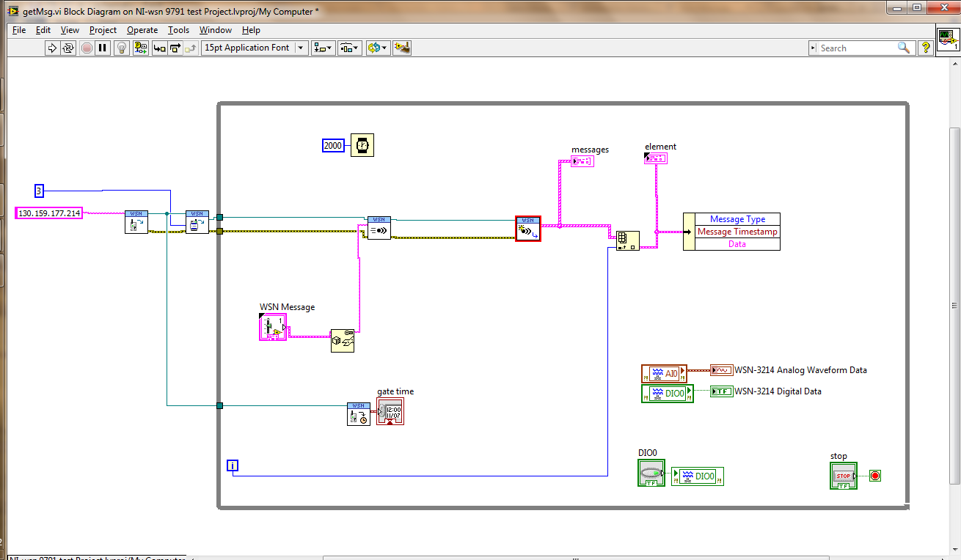961x560 pixels.
Task: Click the Abort Execution button
Action: (x=87, y=48)
